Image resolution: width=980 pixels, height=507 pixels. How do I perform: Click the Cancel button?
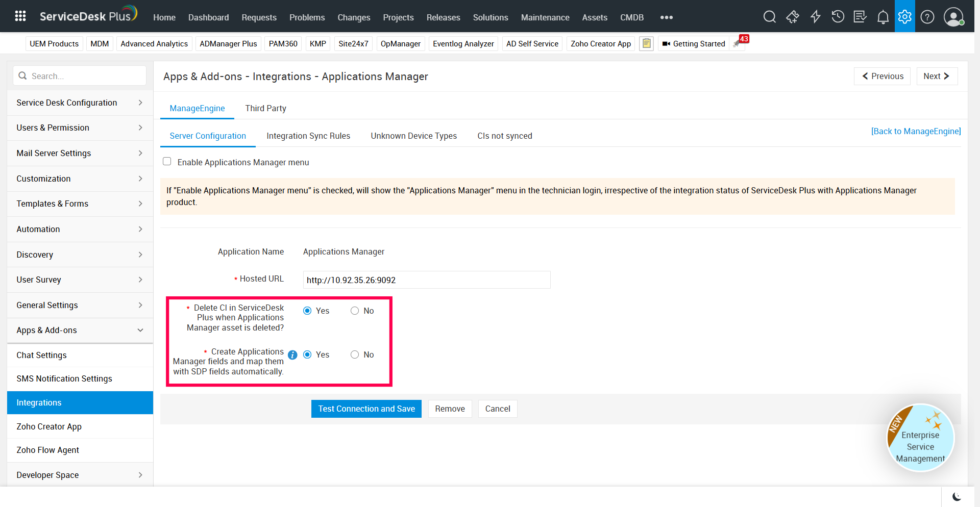498,409
